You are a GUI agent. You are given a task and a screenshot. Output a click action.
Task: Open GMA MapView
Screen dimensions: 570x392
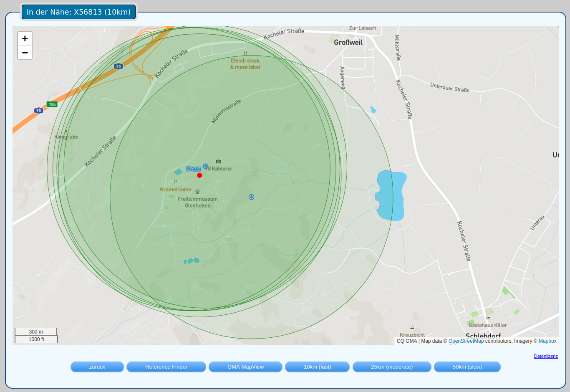point(245,367)
